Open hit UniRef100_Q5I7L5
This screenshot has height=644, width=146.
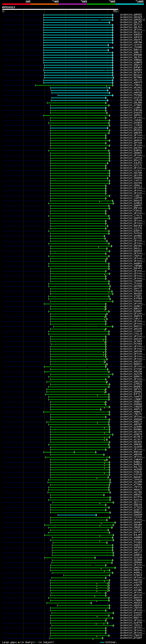tap(131, 25)
